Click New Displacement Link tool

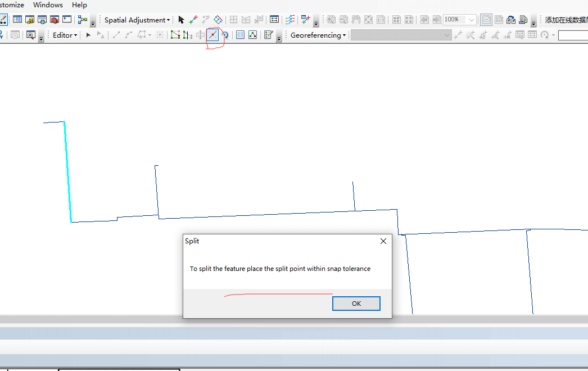coord(193,20)
